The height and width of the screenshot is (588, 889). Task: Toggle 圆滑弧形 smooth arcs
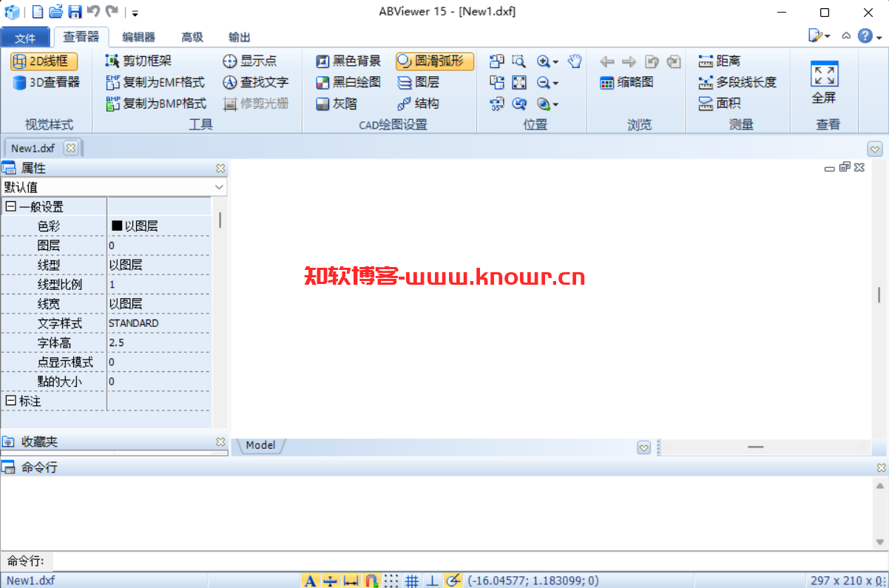point(434,61)
